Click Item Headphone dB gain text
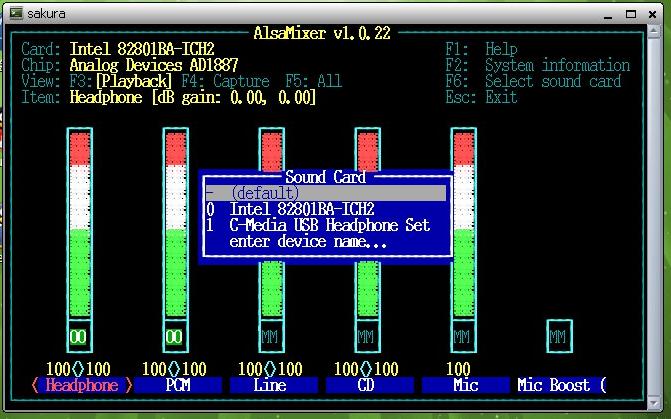Image resolution: width=671 pixels, height=419 pixels. pyautogui.click(x=193, y=98)
